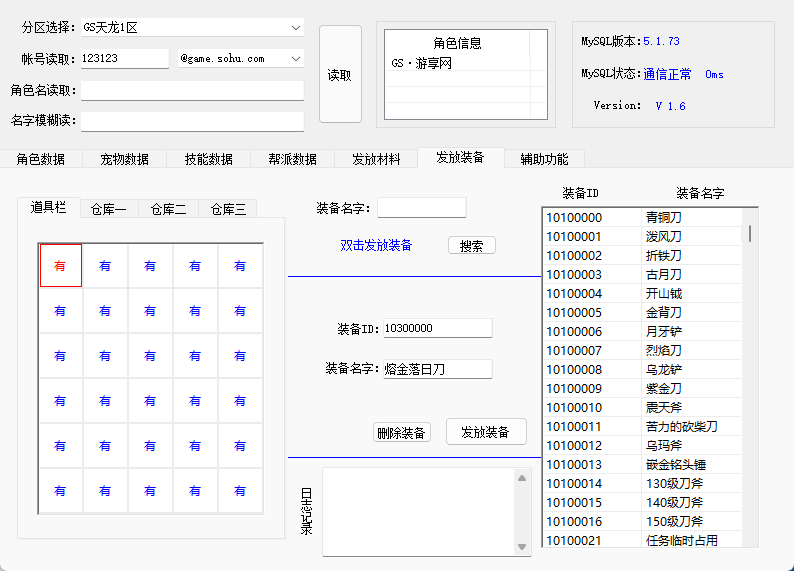The image size is (794, 571).
Task: Select the red-highlighted first inventory slot
Action: point(60,266)
